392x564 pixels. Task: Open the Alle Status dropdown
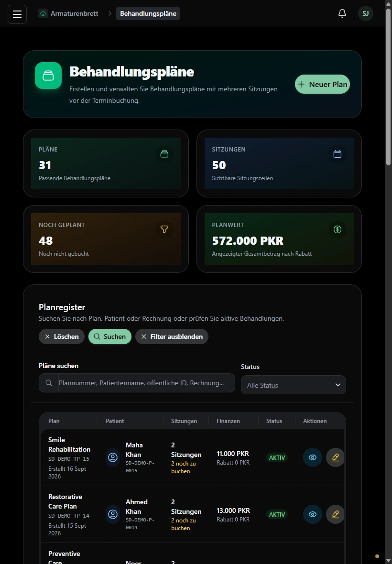(294, 385)
